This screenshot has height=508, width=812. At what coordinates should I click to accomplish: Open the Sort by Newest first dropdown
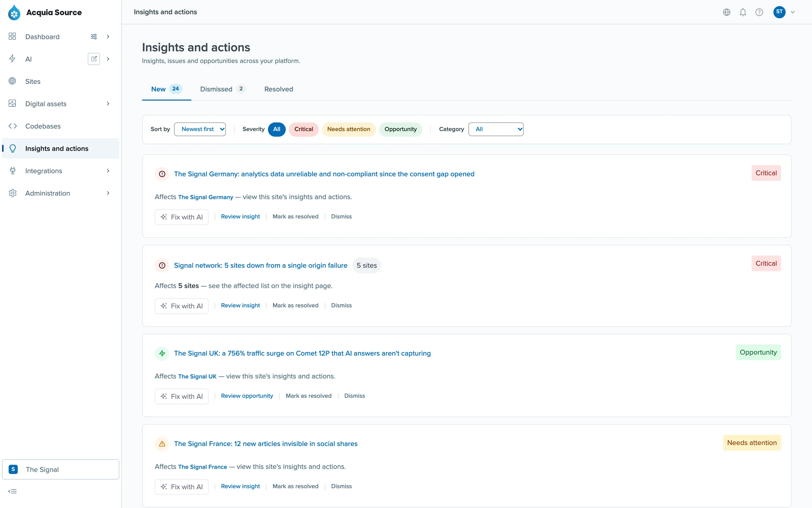(200, 129)
